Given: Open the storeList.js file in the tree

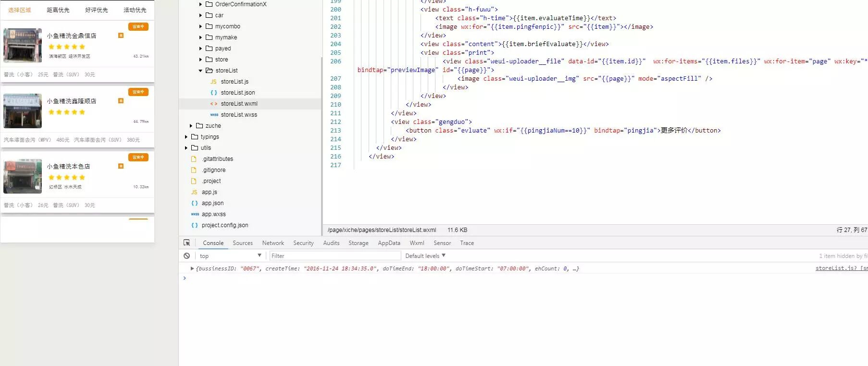Looking at the screenshot, I should coord(235,82).
